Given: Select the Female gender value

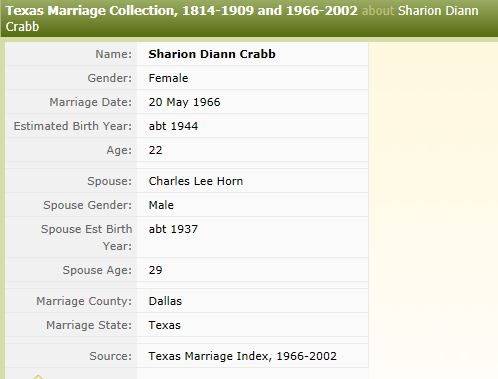Looking at the screenshot, I should coord(168,78).
